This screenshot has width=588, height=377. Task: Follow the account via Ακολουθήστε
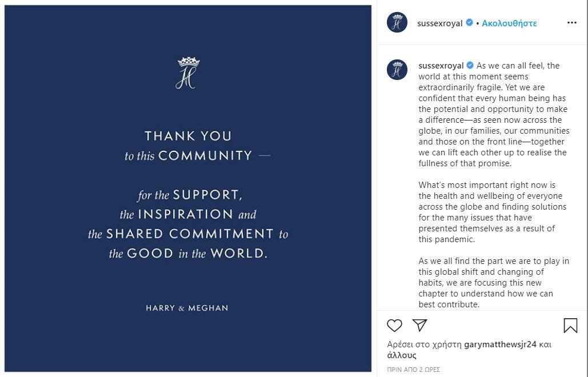click(509, 23)
